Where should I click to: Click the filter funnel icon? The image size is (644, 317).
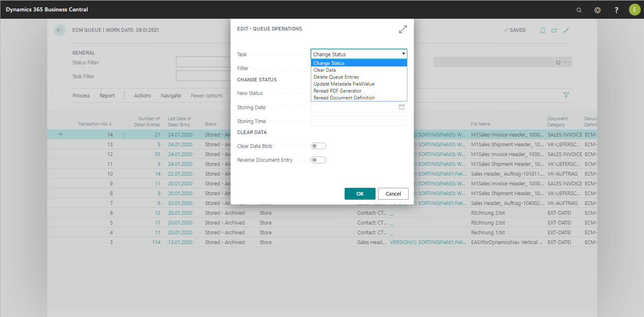click(x=566, y=95)
